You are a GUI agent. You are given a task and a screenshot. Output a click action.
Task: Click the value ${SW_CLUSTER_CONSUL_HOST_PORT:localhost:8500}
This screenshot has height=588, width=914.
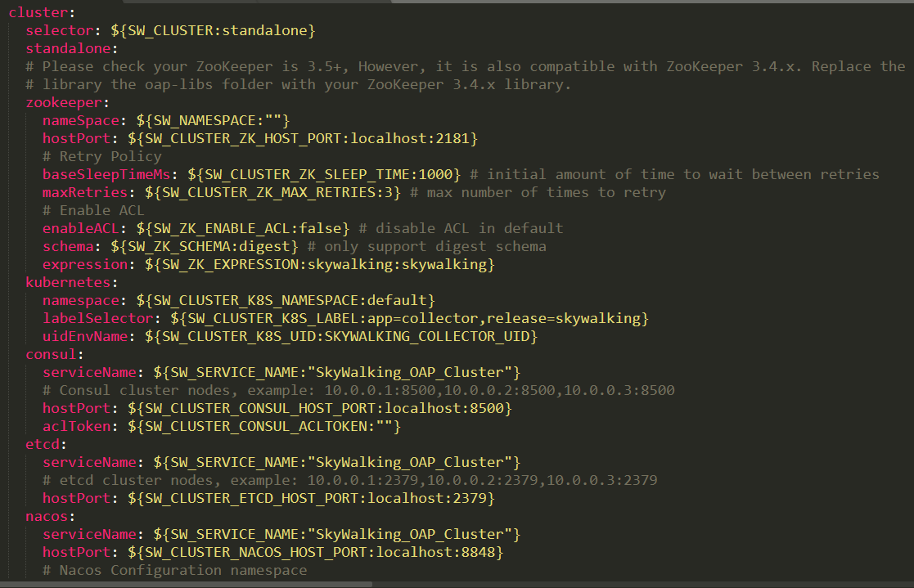(x=320, y=409)
